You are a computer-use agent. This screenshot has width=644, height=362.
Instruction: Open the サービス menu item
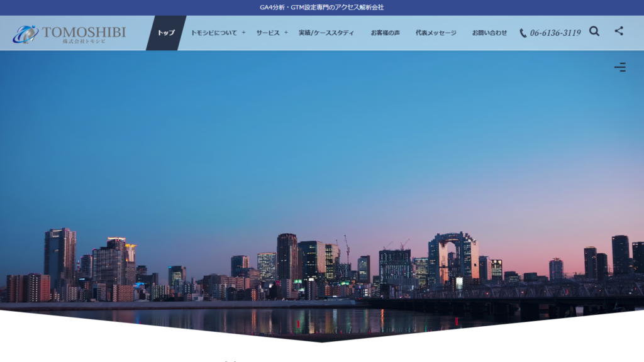tap(267, 33)
